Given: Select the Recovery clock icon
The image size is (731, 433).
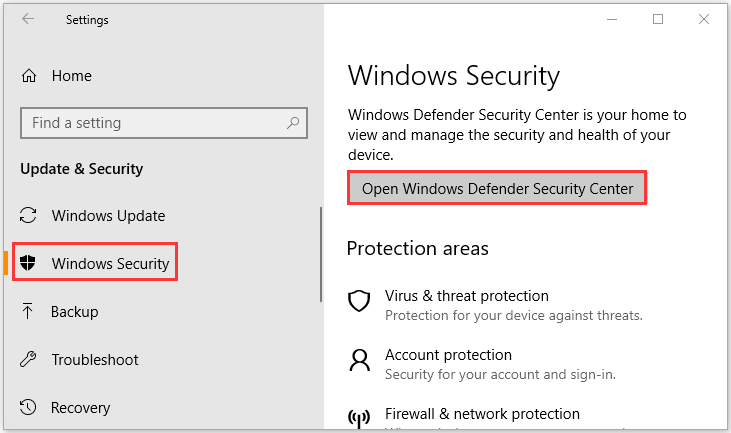Looking at the screenshot, I should click(x=28, y=407).
